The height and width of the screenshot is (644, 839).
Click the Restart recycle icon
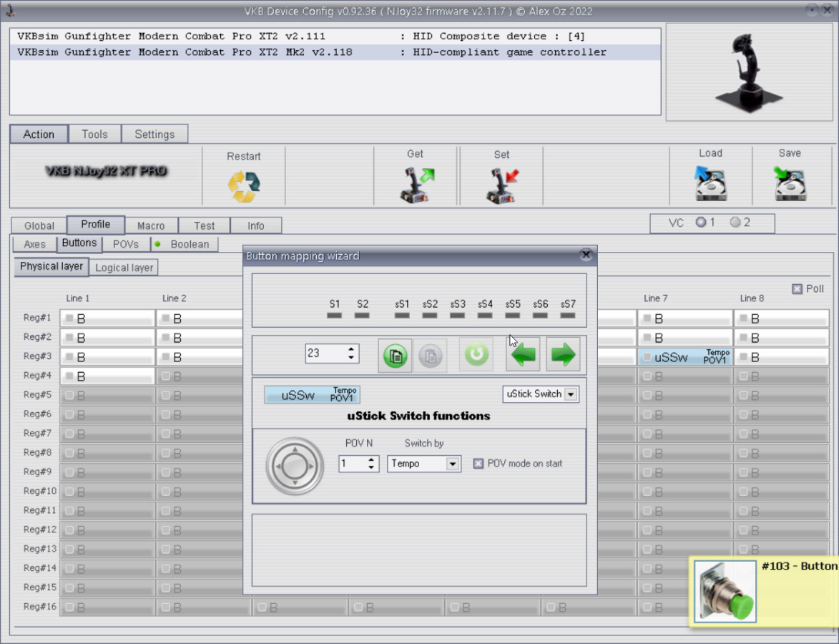tap(243, 186)
